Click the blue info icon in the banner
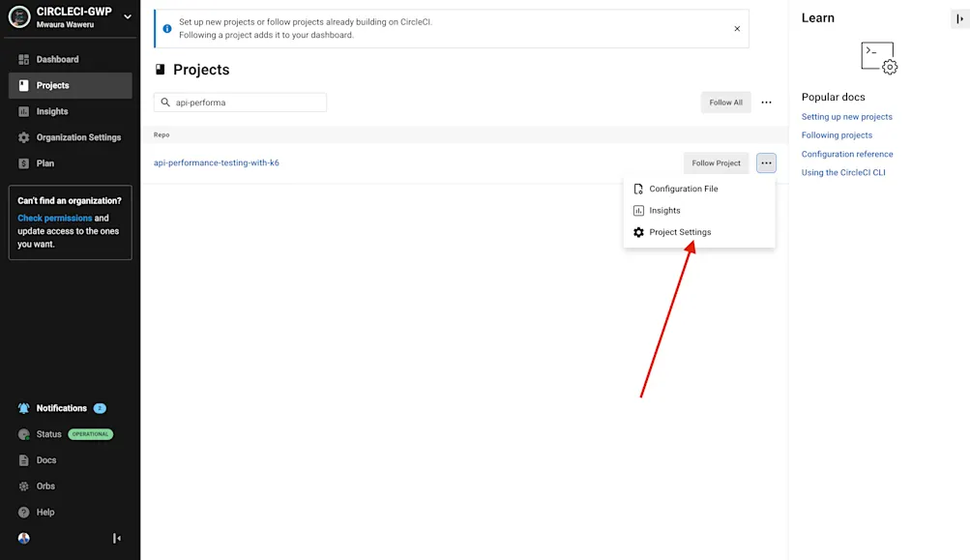Viewport: 970px width, 560px height. (x=167, y=28)
